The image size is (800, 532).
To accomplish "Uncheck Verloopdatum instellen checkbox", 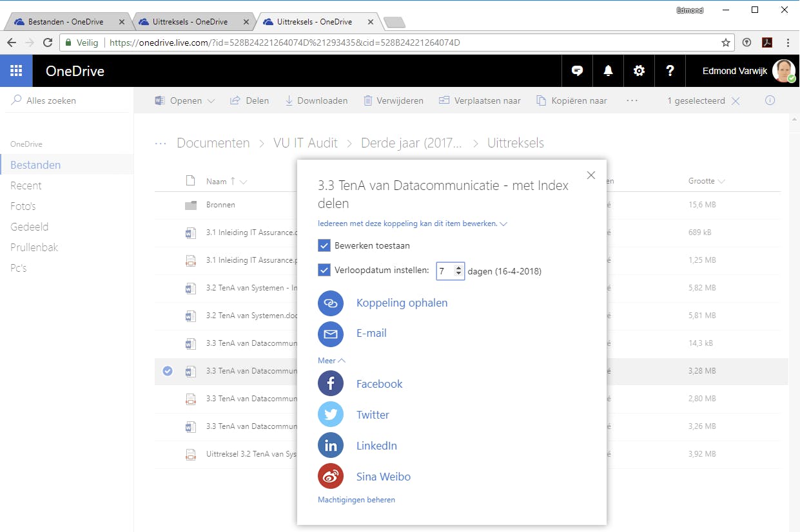I will pos(324,270).
